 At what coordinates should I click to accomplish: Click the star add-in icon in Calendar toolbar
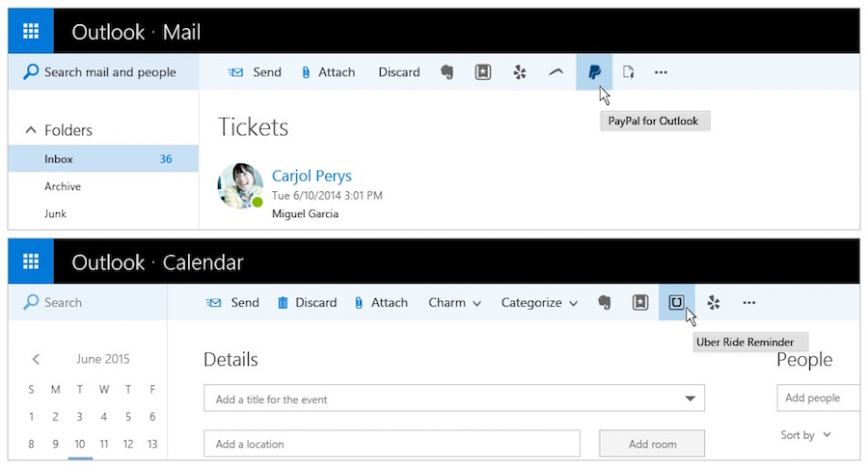pos(640,302)
